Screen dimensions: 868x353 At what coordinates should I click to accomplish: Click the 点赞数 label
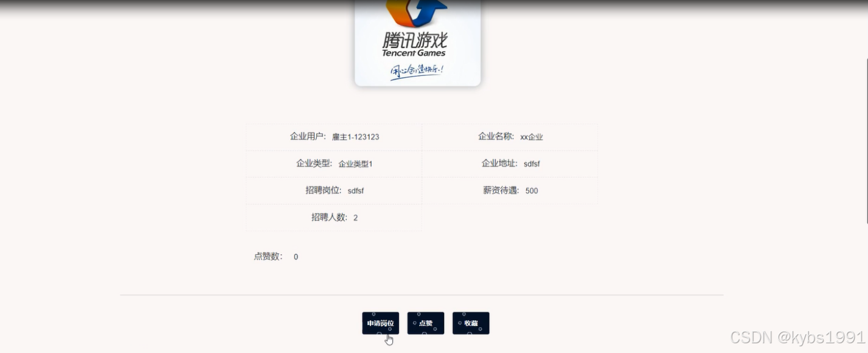(x=268, y=256)
